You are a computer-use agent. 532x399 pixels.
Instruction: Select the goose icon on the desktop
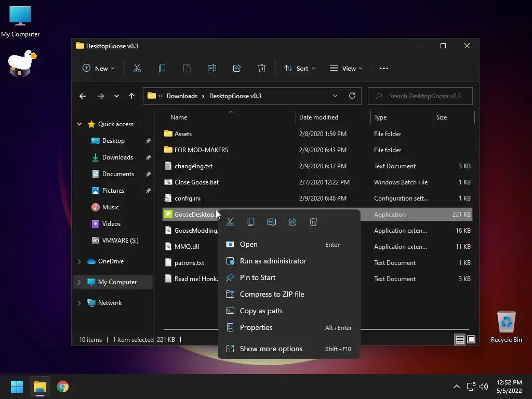[x=22, y=63]
